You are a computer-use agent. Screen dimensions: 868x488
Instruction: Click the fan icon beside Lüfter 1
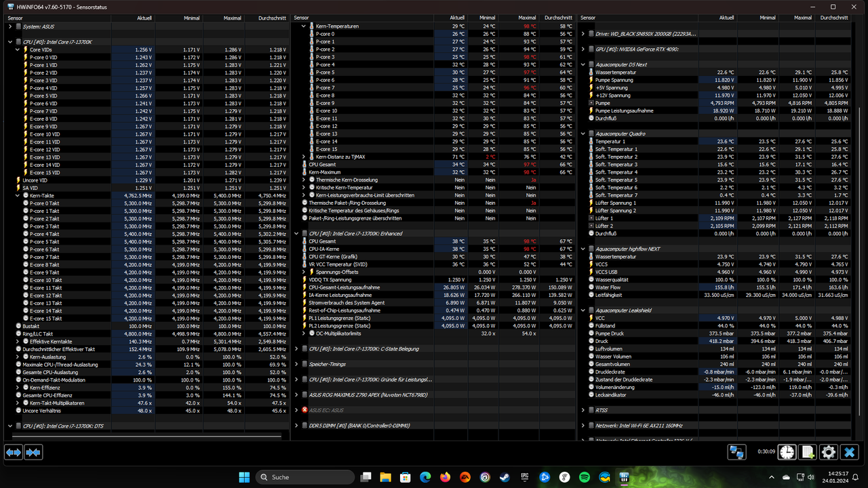[x=591, y=218]
